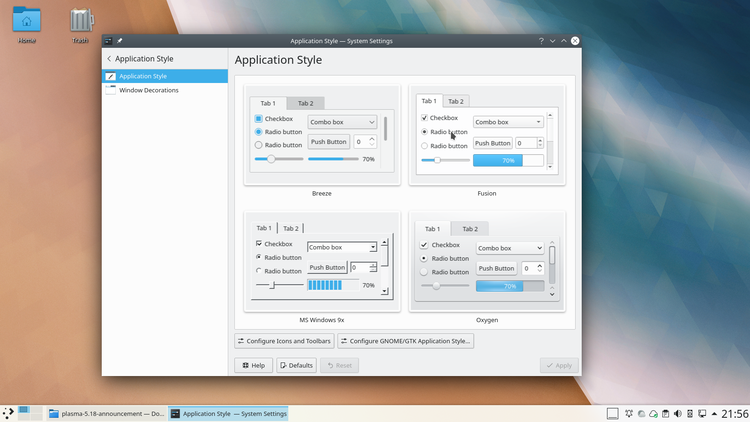Screen dimensions: 750x422
Task: Select Application Style item in the sidebar
Action: click(165, 76)
